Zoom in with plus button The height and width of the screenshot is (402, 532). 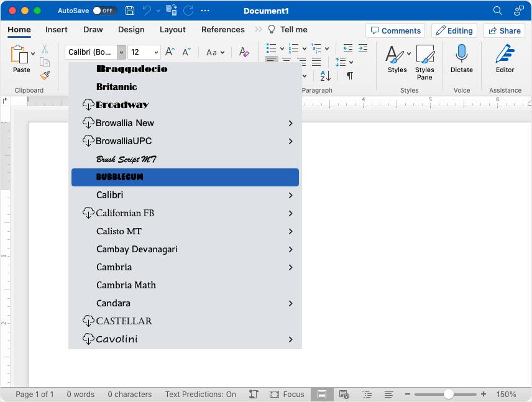[484, 394]
